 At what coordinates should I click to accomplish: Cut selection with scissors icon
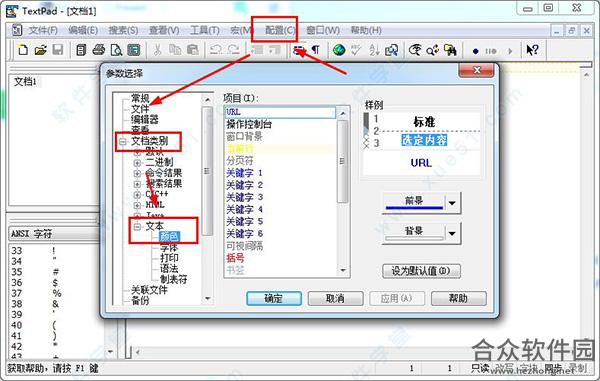pyautogui.click(x=157, y=50)
